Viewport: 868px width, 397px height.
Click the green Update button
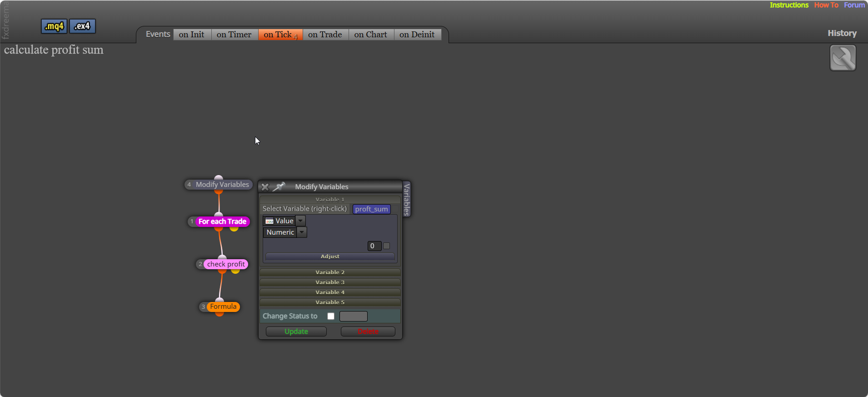tap(296, 332)
